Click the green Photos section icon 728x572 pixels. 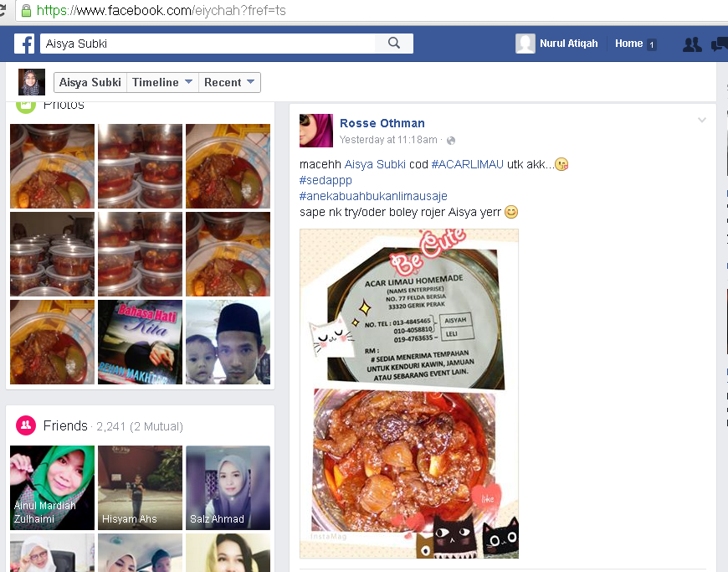[x=25, y=106]
